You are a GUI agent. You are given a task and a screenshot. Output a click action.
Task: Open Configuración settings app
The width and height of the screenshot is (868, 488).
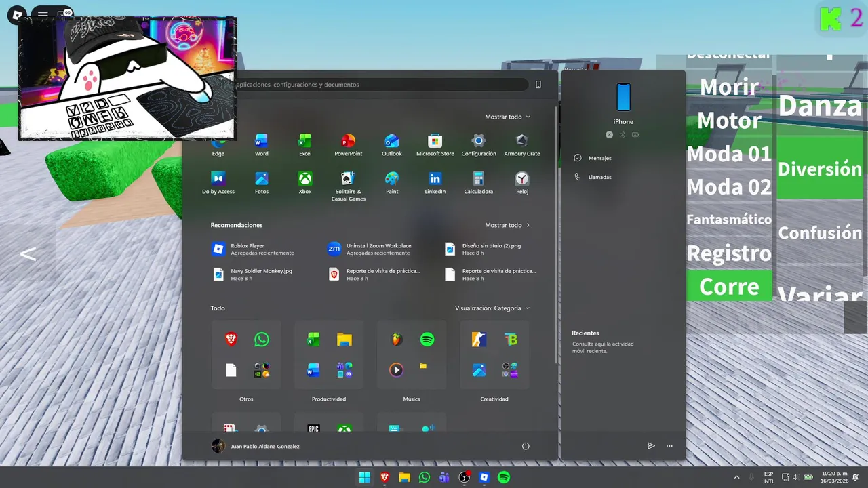[478, 145]
